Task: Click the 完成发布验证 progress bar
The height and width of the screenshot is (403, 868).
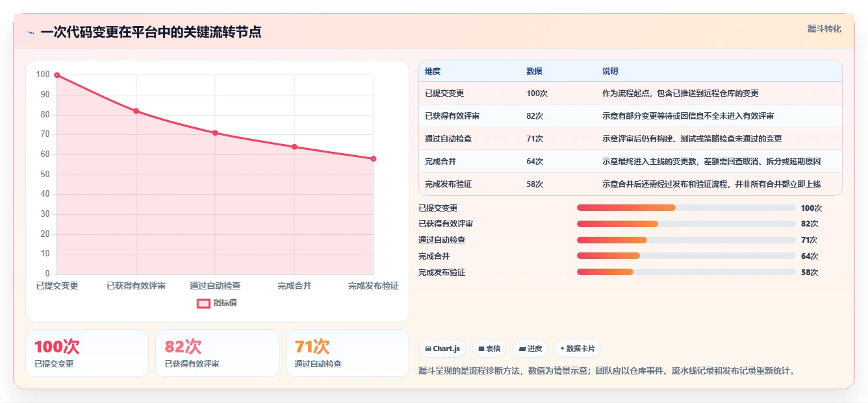Action: 686,273
